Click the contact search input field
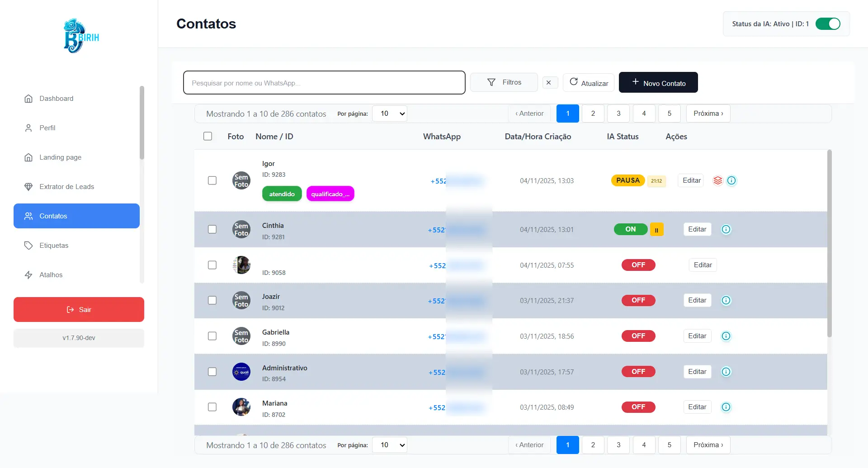The height and width of the screenshot is (468, 868). [324, 83]
